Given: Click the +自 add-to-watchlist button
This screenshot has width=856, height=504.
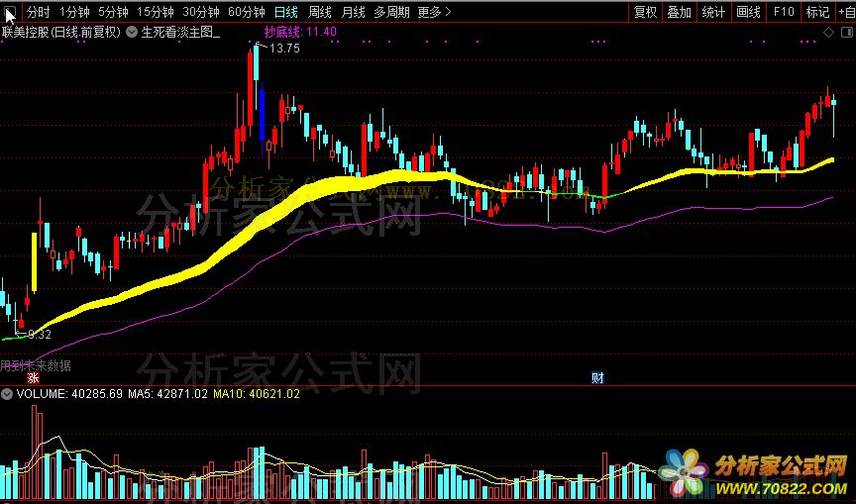Looking at the screenshot, I should [846, 12].
